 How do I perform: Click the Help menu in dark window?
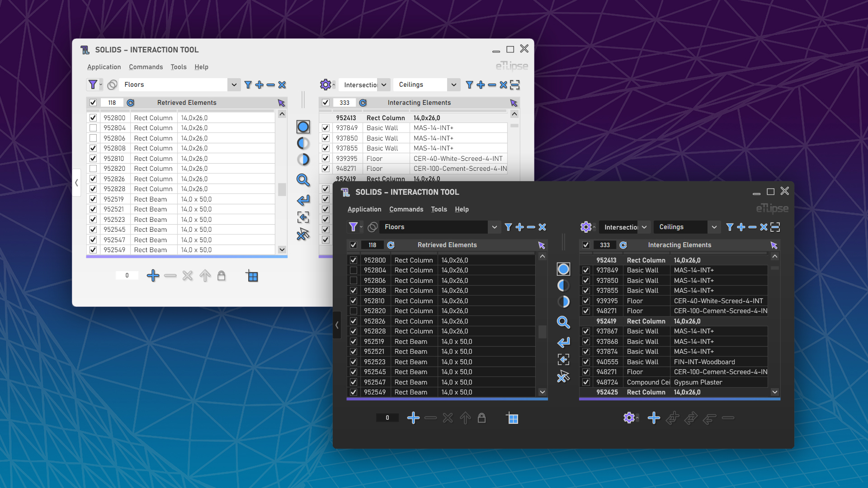click(x=462, y=209)
